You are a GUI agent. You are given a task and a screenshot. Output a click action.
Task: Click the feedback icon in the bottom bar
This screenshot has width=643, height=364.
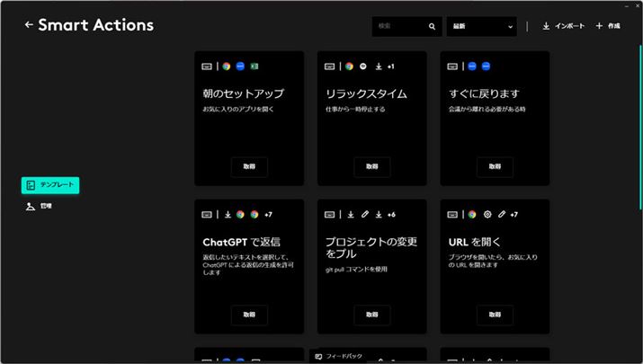(318, 357)
